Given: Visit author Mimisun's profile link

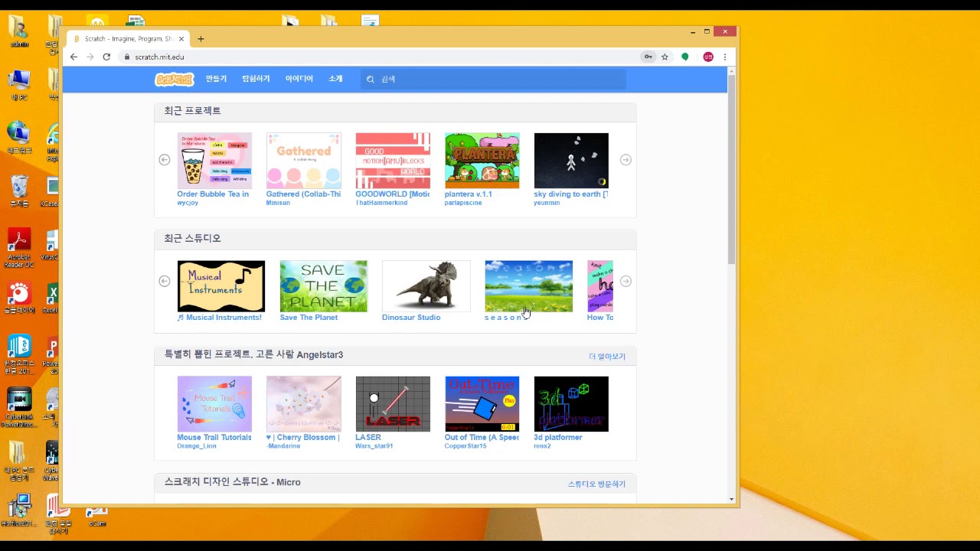Looking at the screenshot, I should (x=278, y=203).
